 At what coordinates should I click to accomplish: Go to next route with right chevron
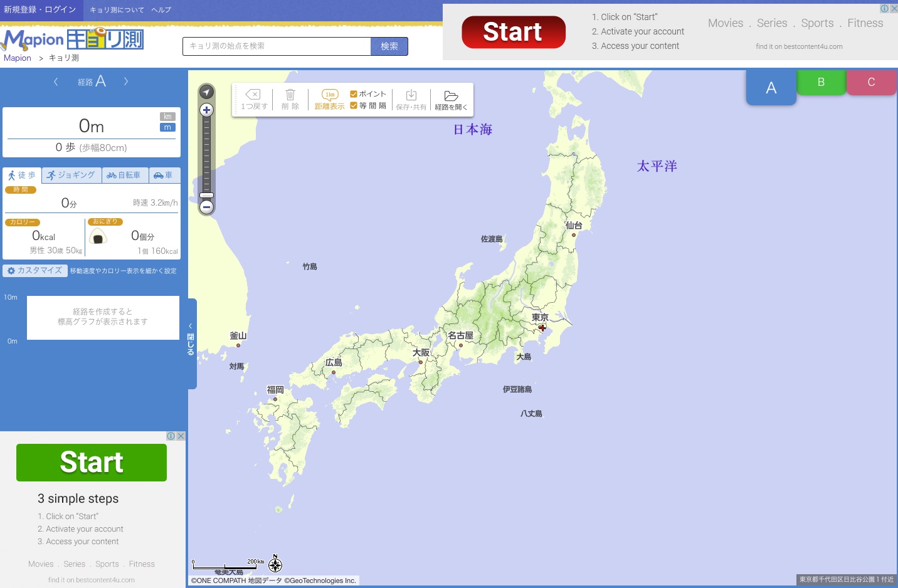[126, 81]
